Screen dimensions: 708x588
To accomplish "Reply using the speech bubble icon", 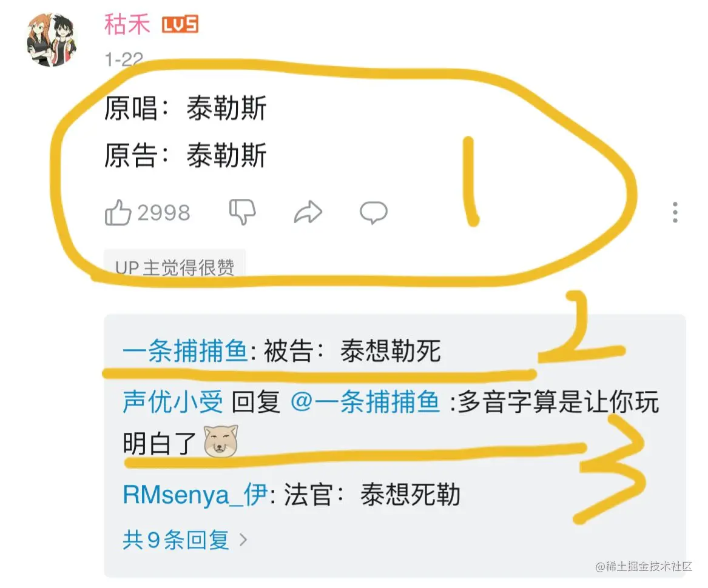I will click(x=374, y=212).
